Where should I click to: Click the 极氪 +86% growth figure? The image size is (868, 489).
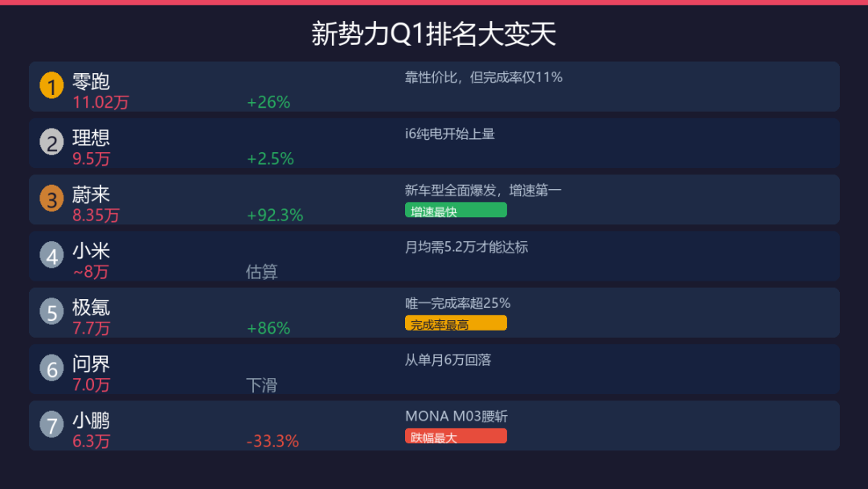268,328
